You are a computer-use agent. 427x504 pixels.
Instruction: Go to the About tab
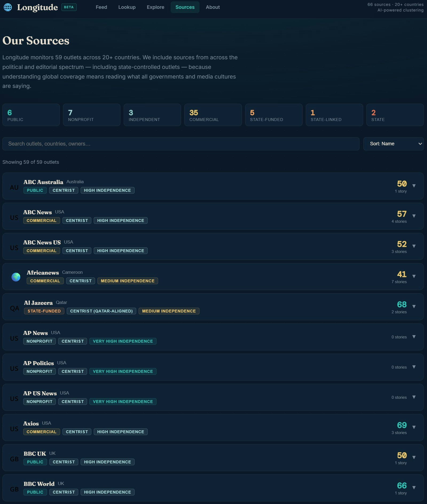213,7
